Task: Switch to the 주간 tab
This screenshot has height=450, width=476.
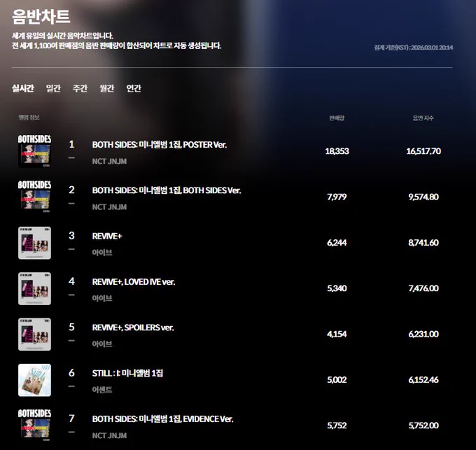Action: [80, 88]
